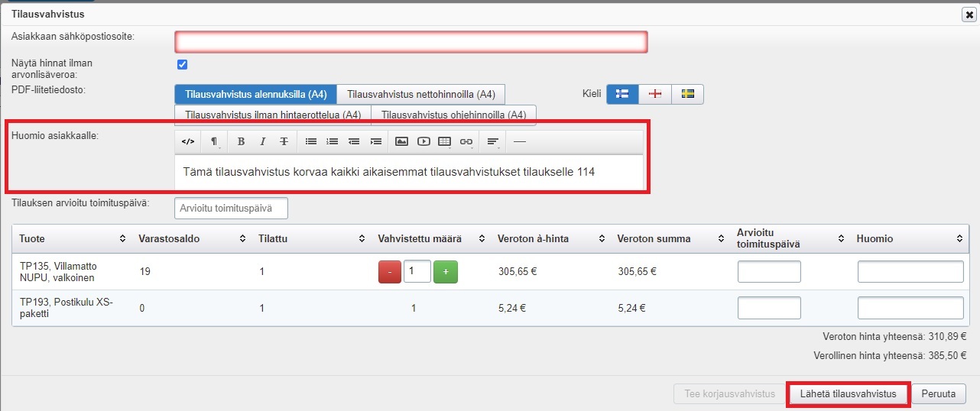
Task: Toggle HTML source code view in editor
Action: tap(188, 141)
